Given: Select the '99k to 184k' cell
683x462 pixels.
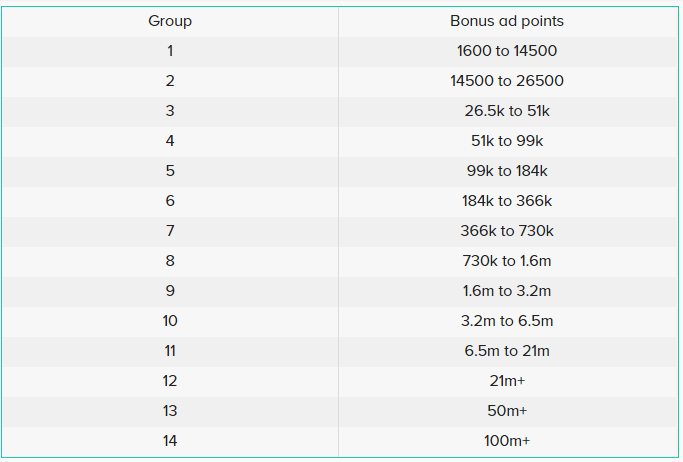Looking at the screenshot, I should [507, 171].
